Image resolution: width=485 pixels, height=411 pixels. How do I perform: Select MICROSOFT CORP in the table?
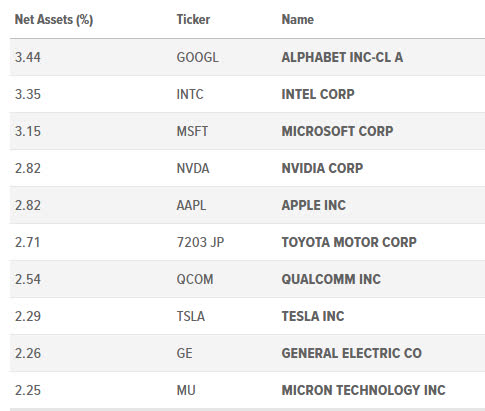[337, 131]
